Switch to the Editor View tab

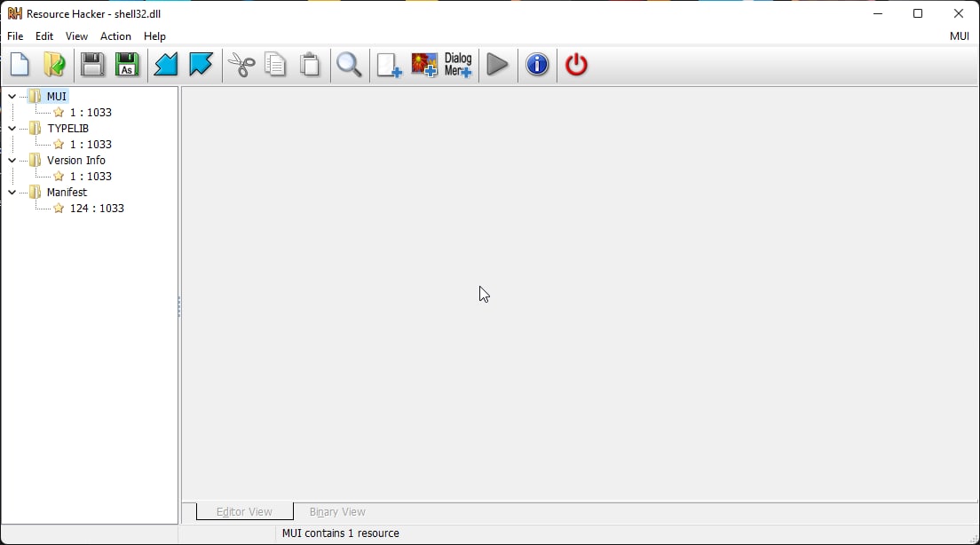[x=244, y=511]
